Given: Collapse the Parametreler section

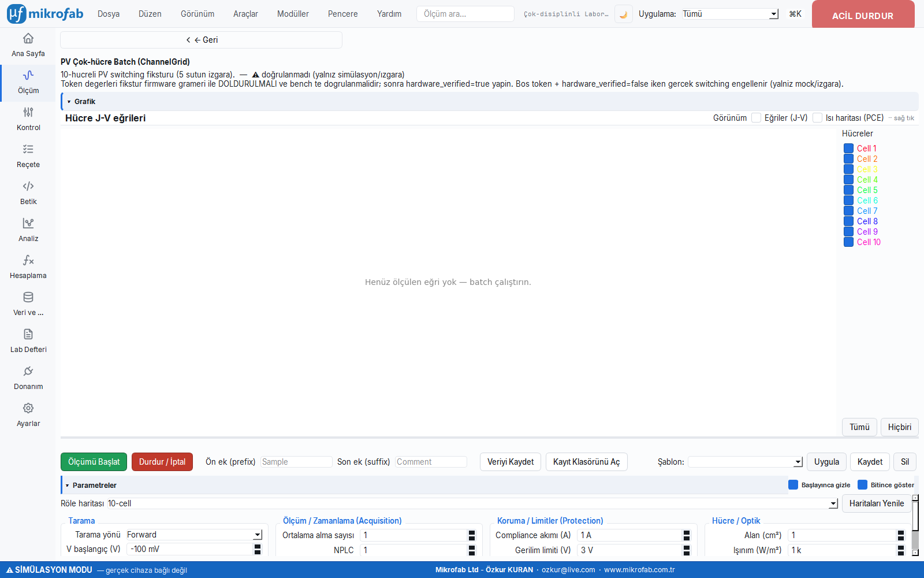Looking at the screenshot, I should tap(67, 486).
